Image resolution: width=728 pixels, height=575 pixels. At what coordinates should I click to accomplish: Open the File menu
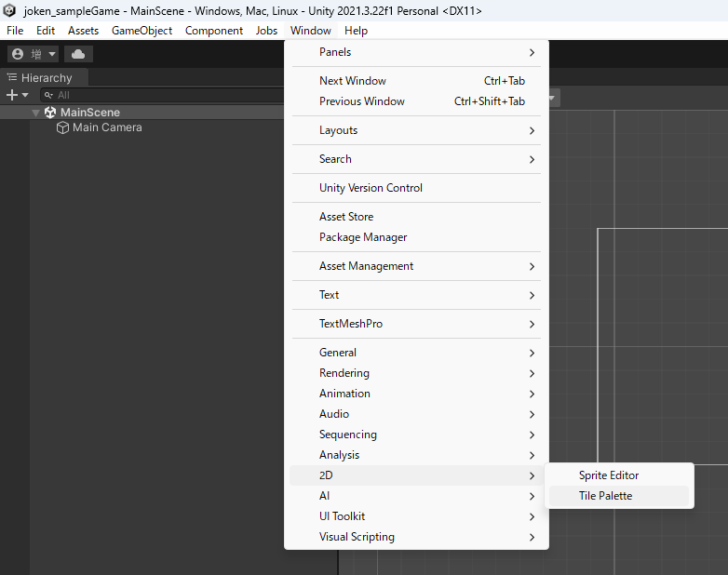15,31
